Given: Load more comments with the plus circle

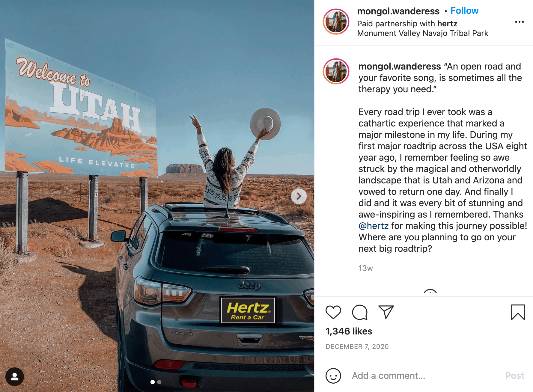Looking at the screenshot, I should pyautogui.click(x=430, y=293).
